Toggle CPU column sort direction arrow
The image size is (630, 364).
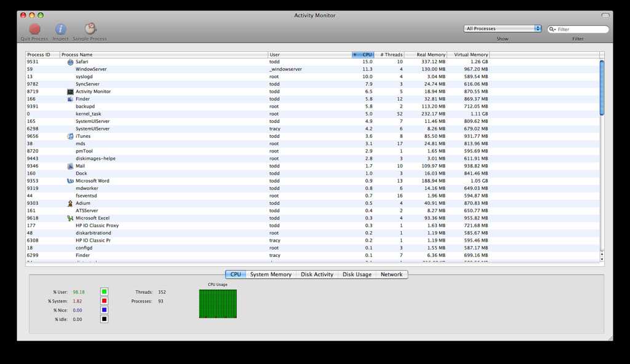[x=355, y=55]
